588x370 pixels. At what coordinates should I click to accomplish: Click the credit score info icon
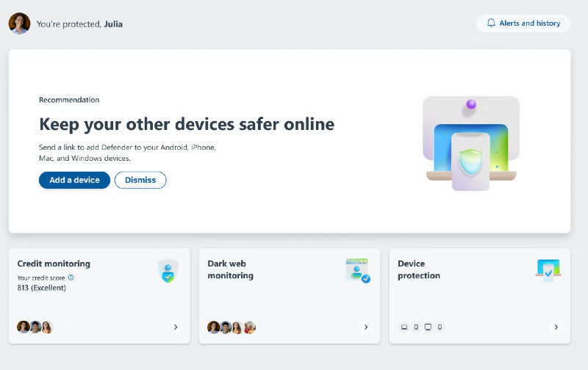pyautogui.click(x=71, y=277)
